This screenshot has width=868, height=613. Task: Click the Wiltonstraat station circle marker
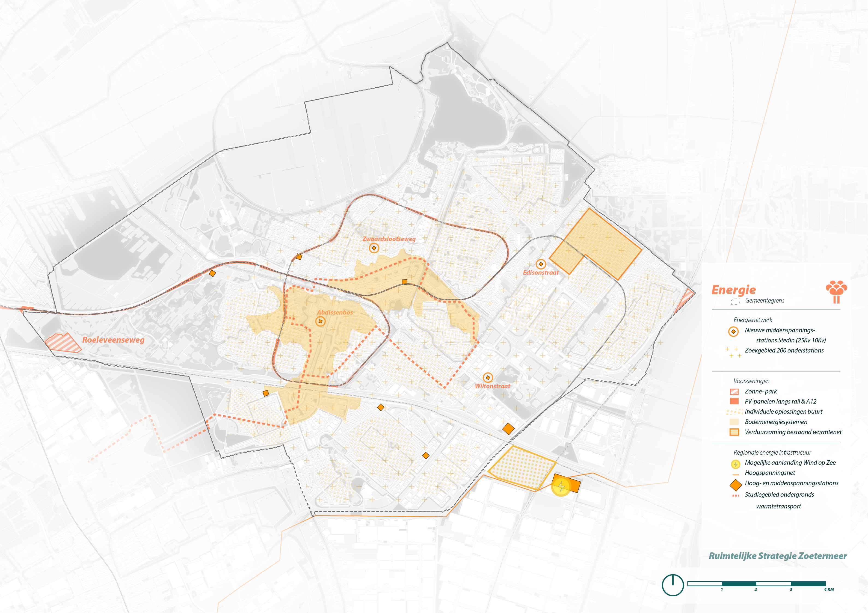[x=488, y=377]
